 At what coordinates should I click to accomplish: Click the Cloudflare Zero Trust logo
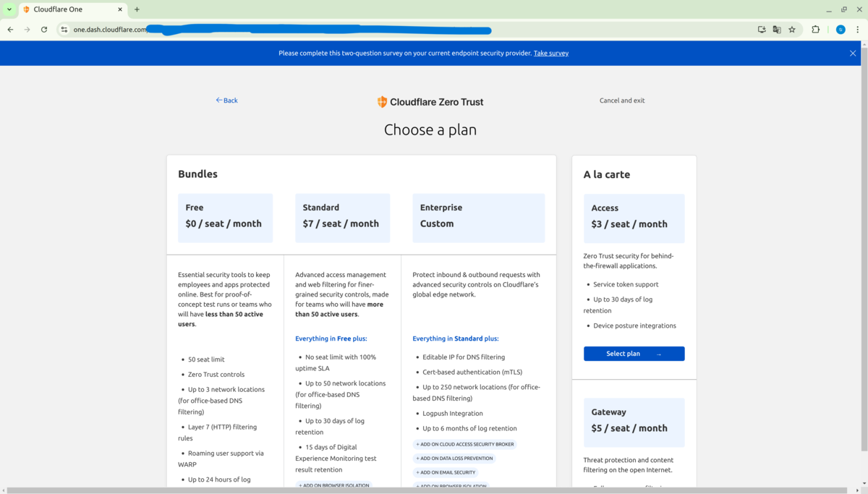pos(430,102)
